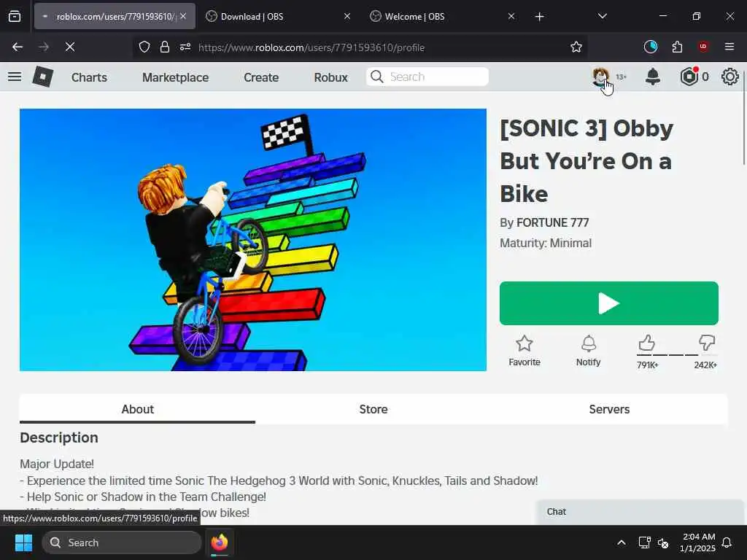List all tabs dropdown arrow
The height and width of the screenshot is (560, 747).
(x=602, y=16)
